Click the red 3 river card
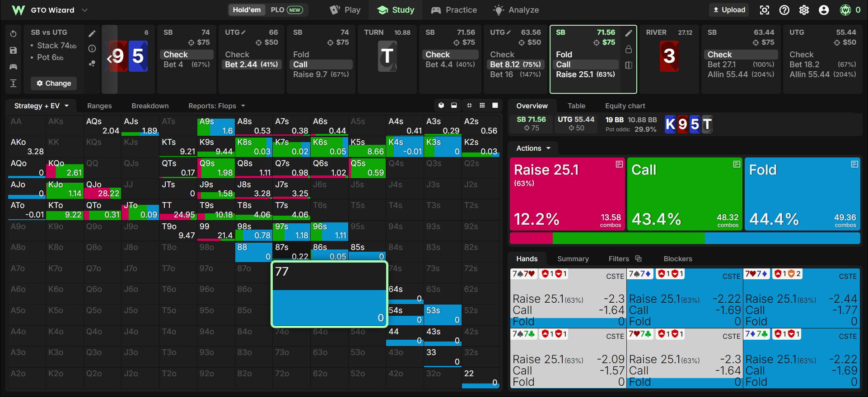The width and height of the screenshot is (868, 397). pyautogui.click(x=669, y=56)
